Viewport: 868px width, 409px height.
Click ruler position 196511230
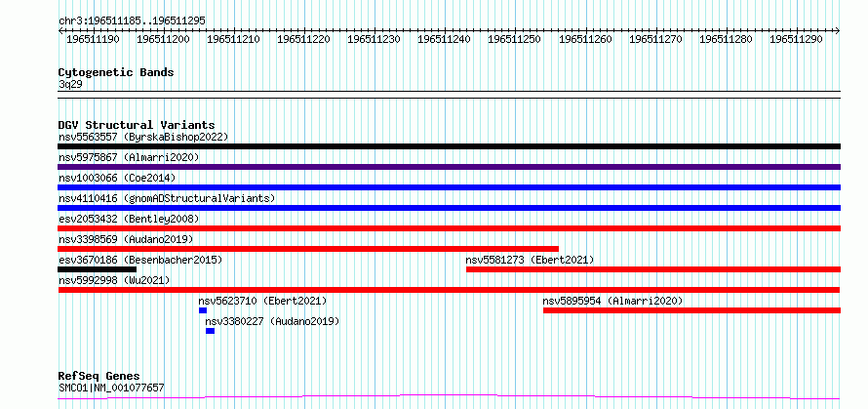[x=374, y=39]
